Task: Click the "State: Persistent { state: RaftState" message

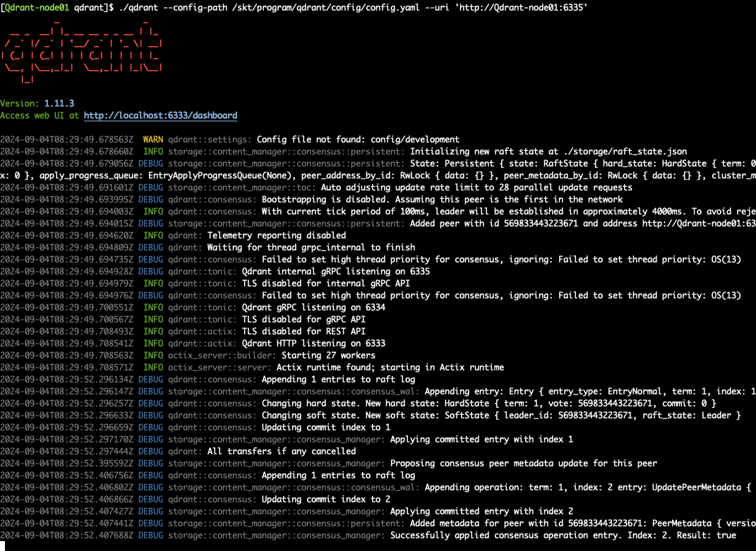Action: (582, 164)
